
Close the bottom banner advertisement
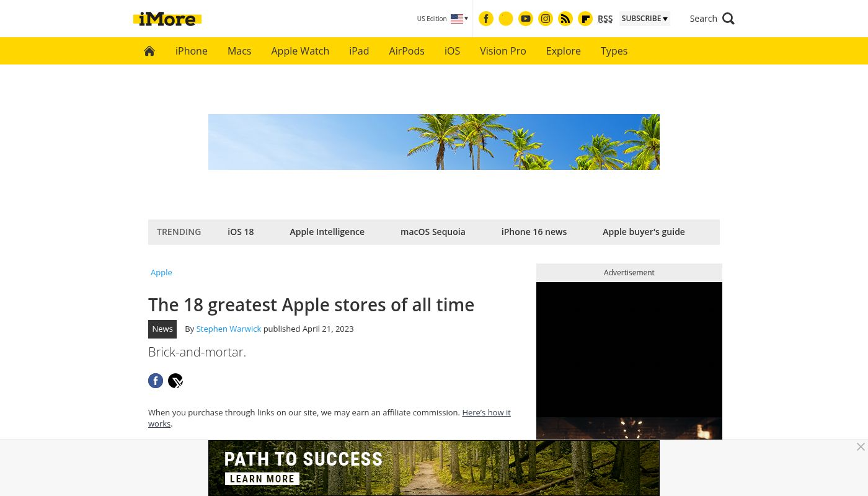(x=860, y=447)
